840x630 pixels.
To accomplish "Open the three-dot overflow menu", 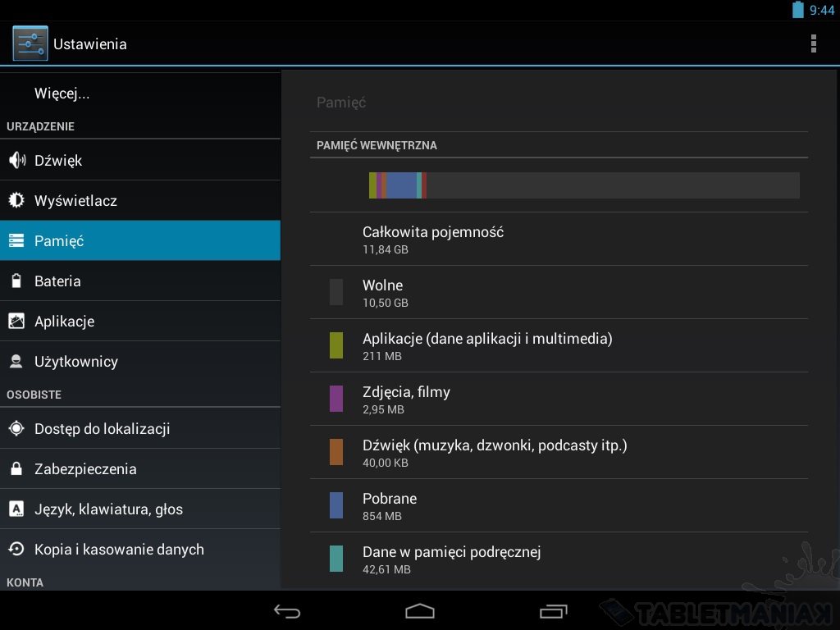I will pyautogui.click(x=813, y=43).
